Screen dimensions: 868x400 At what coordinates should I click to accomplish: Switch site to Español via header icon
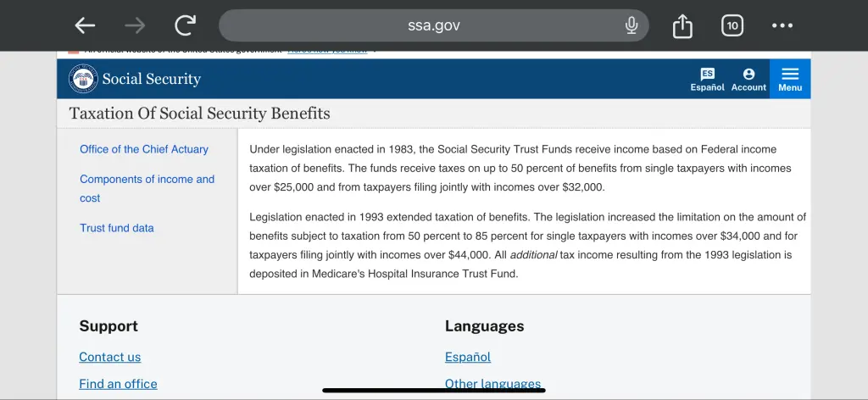[x=707, y=80]
